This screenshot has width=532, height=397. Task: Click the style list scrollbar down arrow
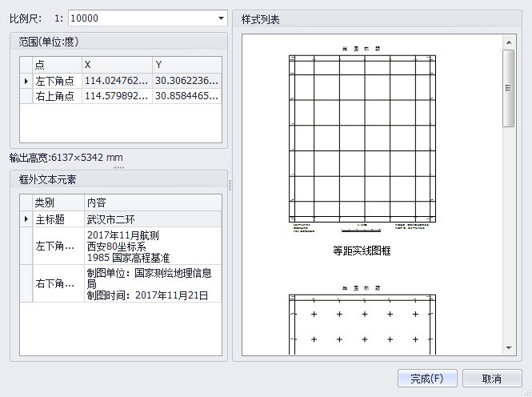tap(508, 347)
